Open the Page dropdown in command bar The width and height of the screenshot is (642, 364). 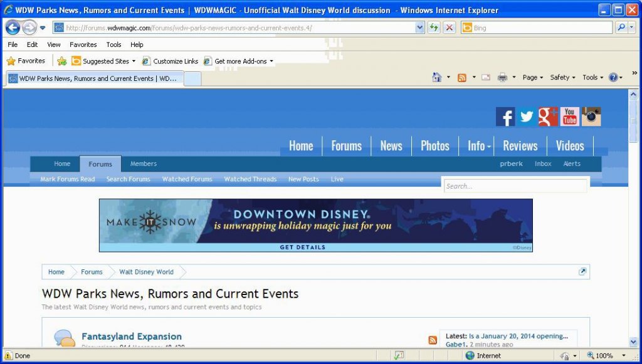[533, 78]
